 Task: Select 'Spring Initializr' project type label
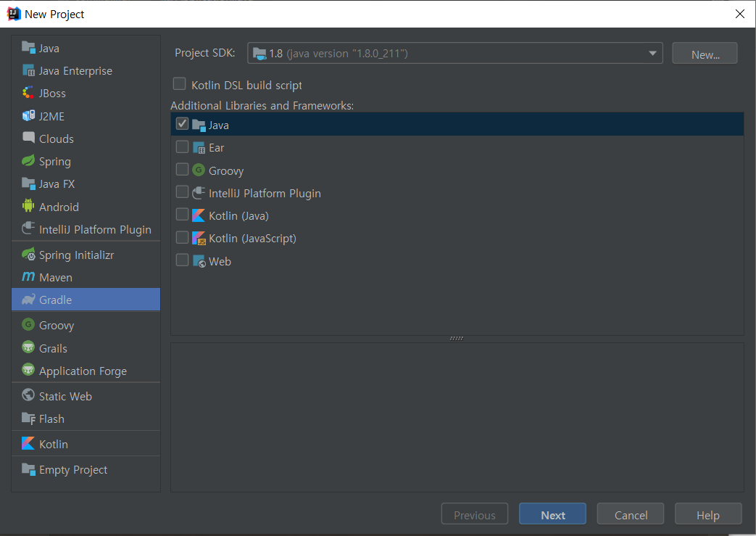76,255
